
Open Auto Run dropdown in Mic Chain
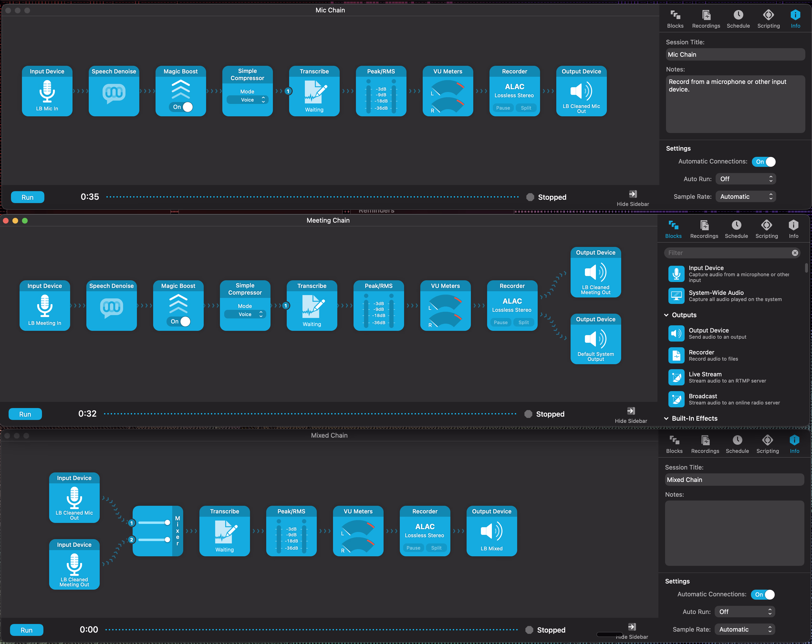point(745,179)
